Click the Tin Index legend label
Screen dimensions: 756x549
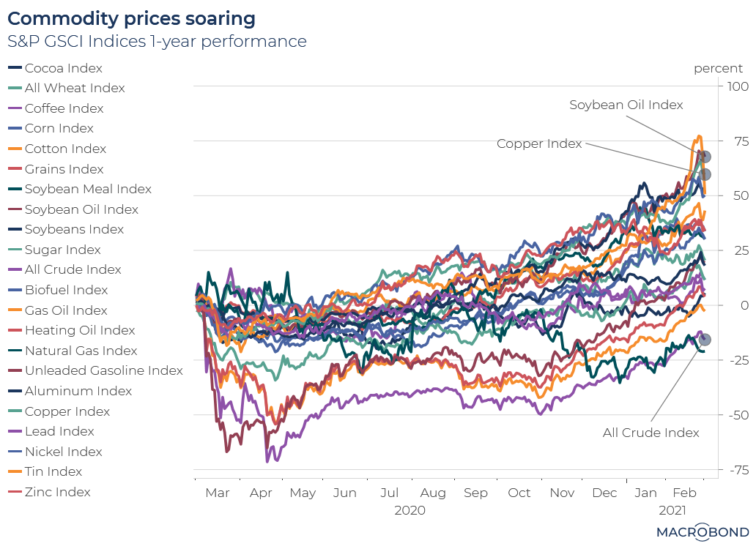(53, 471)
